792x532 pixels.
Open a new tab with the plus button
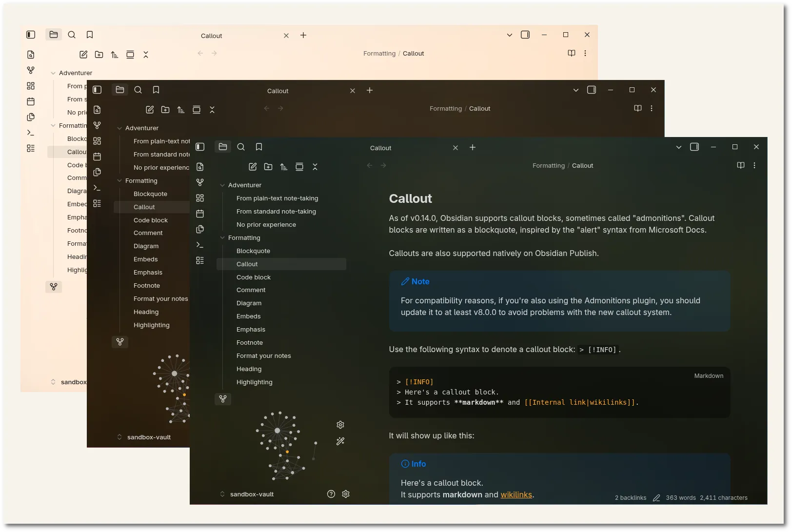(473, 147)
